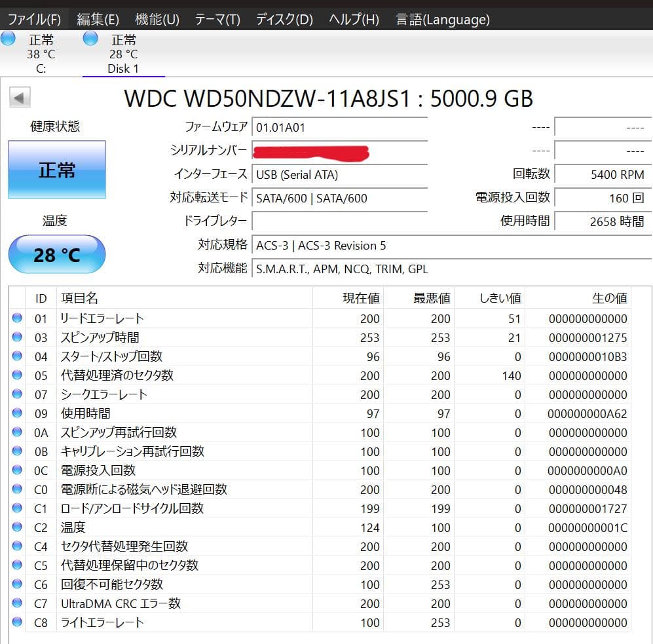Click the 項目名 column header
653x644 pixels.
pyautogui.click(x=185, y=298)
